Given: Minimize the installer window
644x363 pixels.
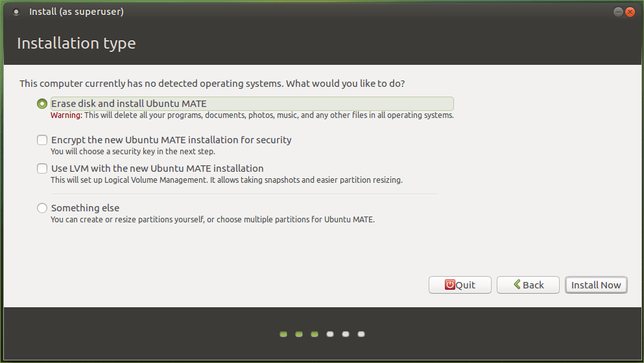Looking at the screenshot, I should coord(618,12).
